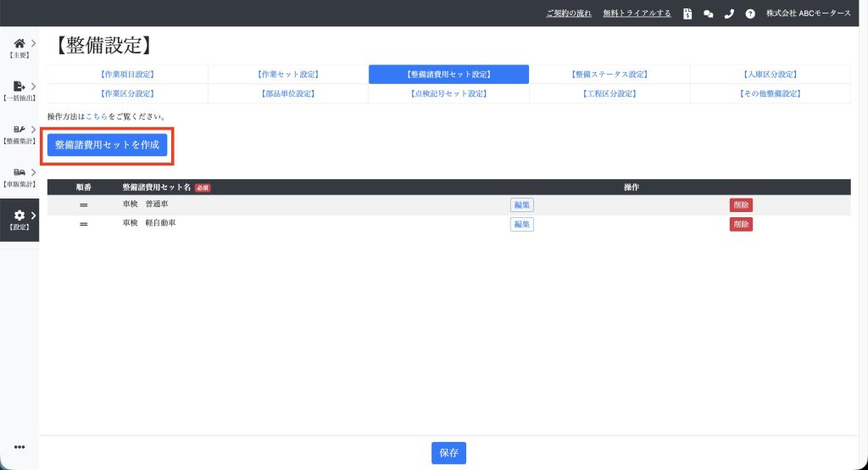Click the 【一括抽出】 export icon
This screenshot has width=868, height=470.
pos(19,87)
